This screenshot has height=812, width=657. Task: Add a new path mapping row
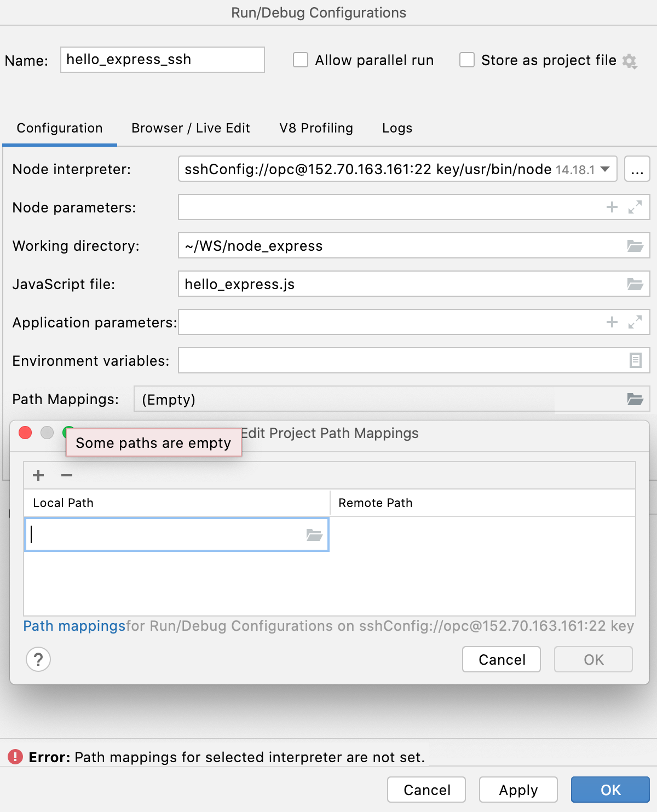click(38, 475)
